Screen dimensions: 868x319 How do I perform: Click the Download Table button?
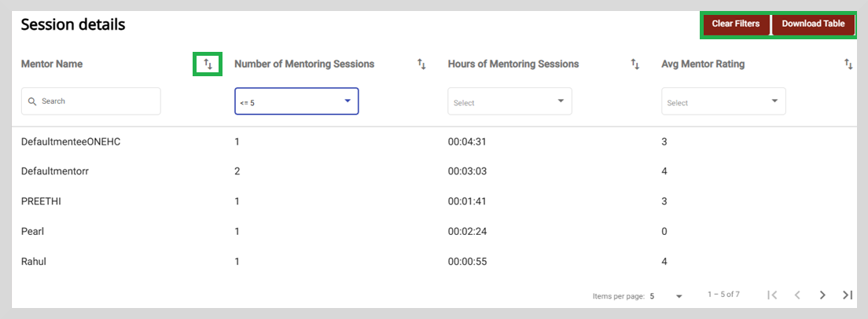[x=813, y=24]
